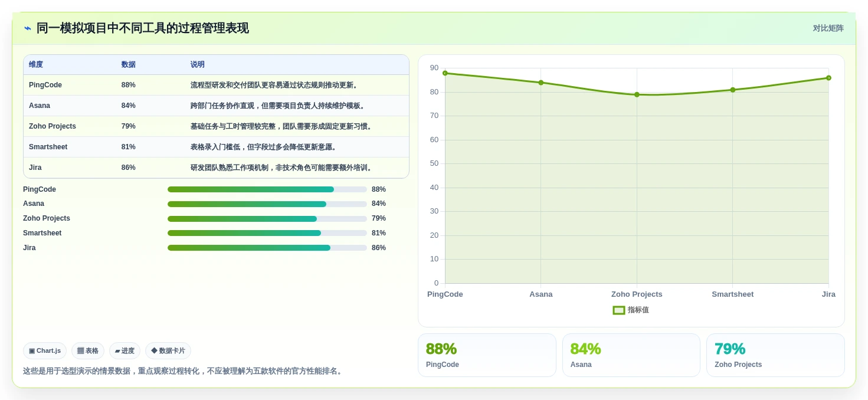Click the 79% cell in the table

[x=129, y=126]
